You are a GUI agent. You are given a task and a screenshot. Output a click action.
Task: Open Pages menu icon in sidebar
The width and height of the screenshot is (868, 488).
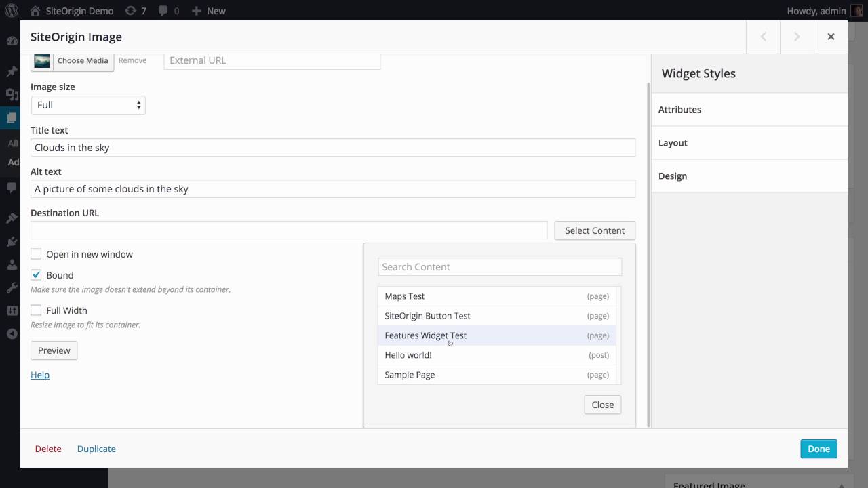click(12, 117)
